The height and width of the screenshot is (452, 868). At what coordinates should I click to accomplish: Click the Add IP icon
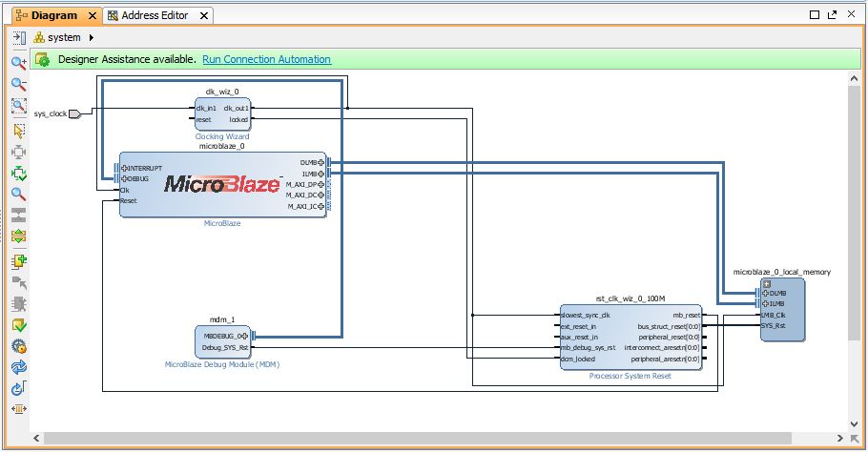(x=19, y=261)
